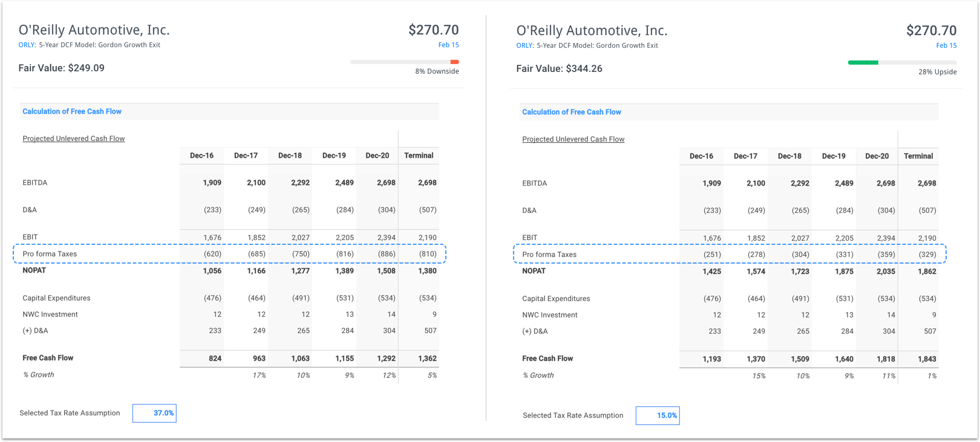Click Dec-18 column header in left table
The image size is (980, 442).
point(290,155)
